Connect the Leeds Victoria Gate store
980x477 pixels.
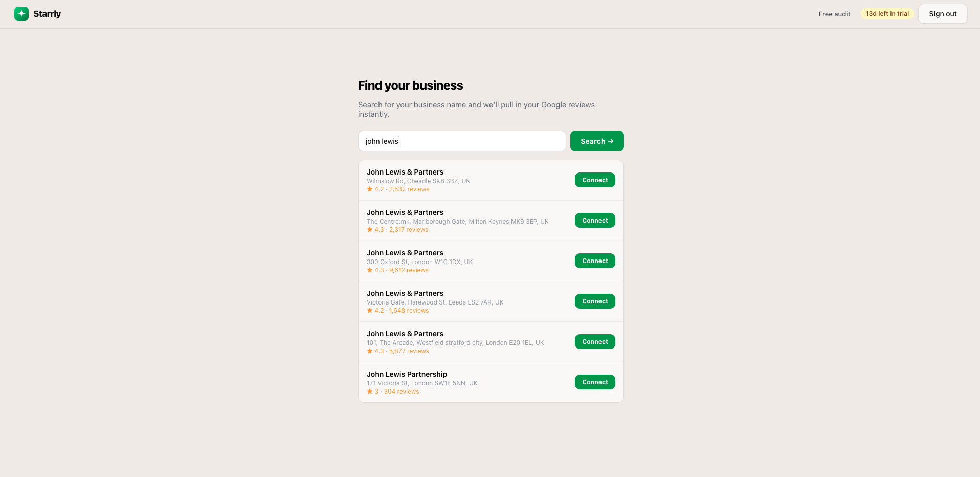pyautogui.click(x=595, y=301)
